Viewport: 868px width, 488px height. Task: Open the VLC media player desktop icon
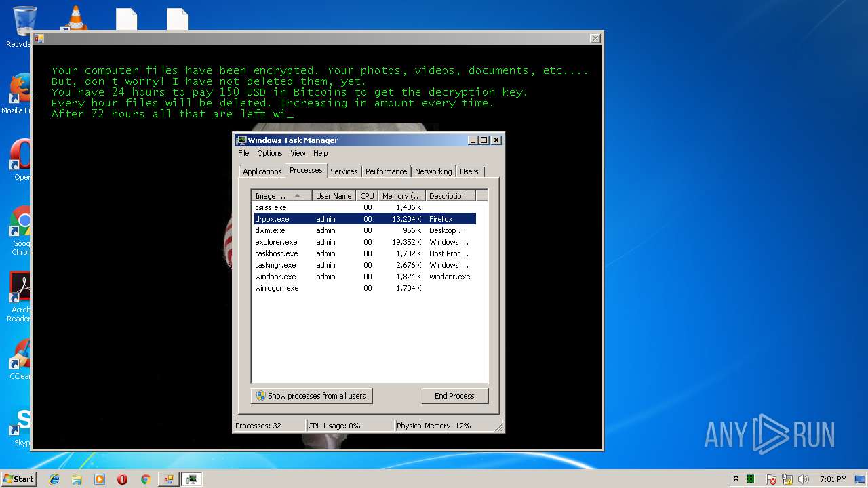[x=75, y=18]
